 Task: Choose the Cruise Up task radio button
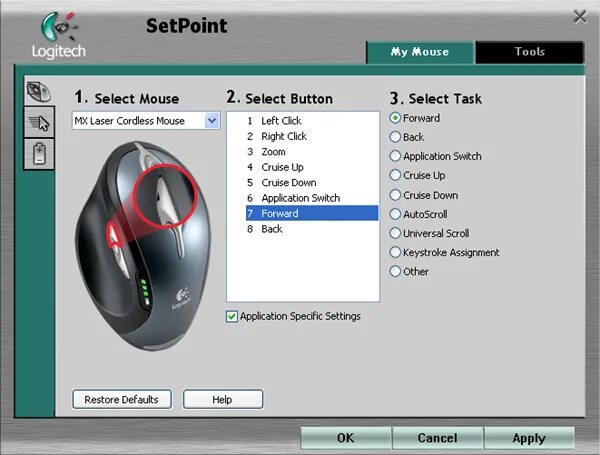click(x=395, y=175)
